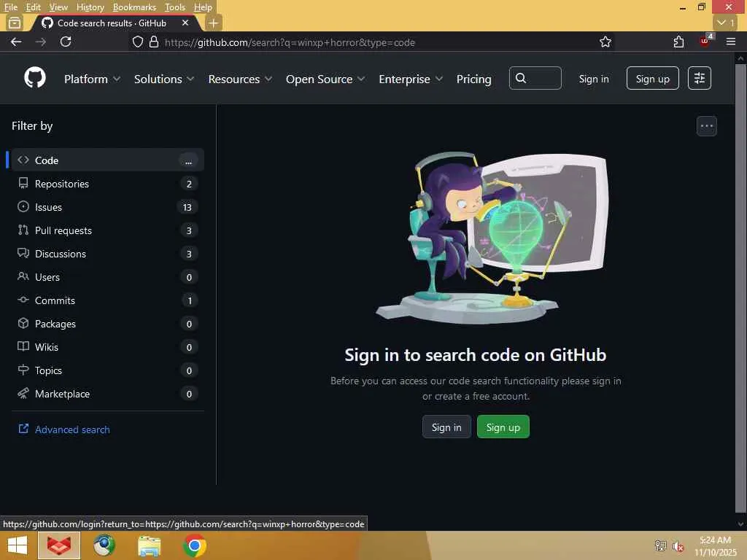Open the list all tabs chevron
This screenshot has width=747, height=560.
coord(726,23)
